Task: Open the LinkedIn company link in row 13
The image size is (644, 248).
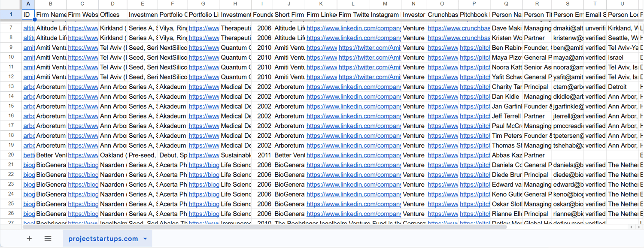Action: [353, 87]
